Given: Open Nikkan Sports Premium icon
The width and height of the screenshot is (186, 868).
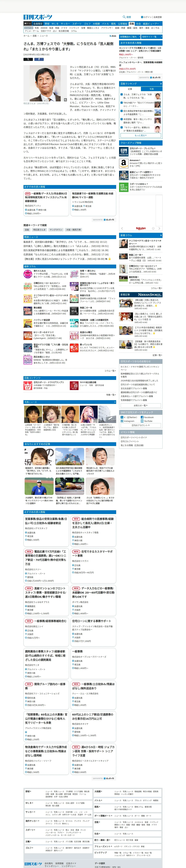Looking at the screenshot, I should tap(124, 152).
